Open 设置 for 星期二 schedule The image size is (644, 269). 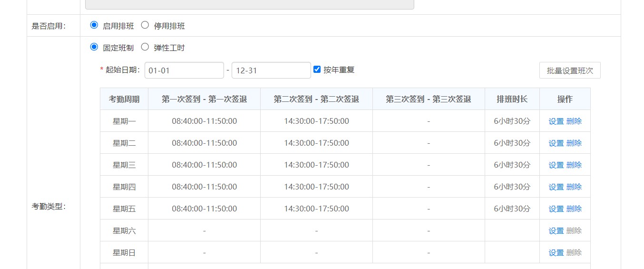556,143
